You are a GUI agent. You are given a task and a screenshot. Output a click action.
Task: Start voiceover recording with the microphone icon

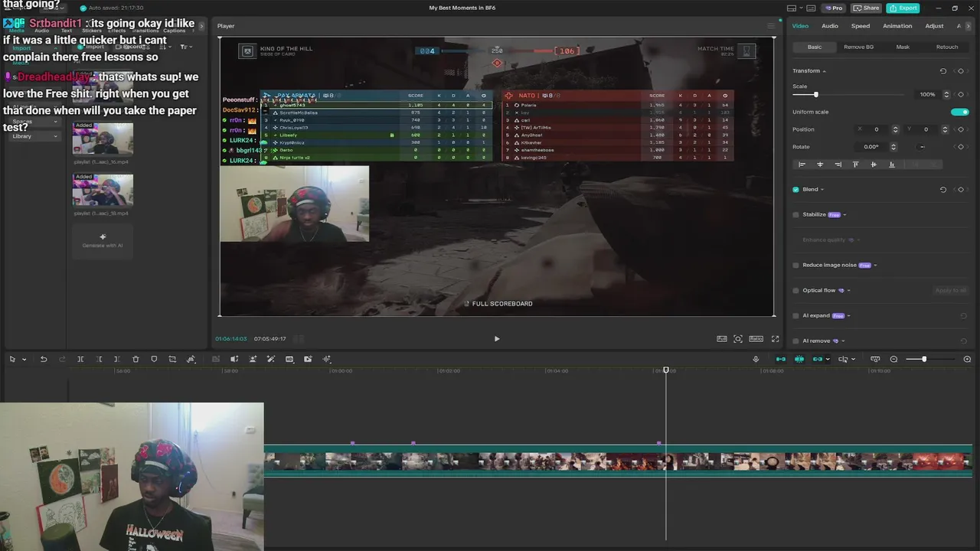pos(756,359)
